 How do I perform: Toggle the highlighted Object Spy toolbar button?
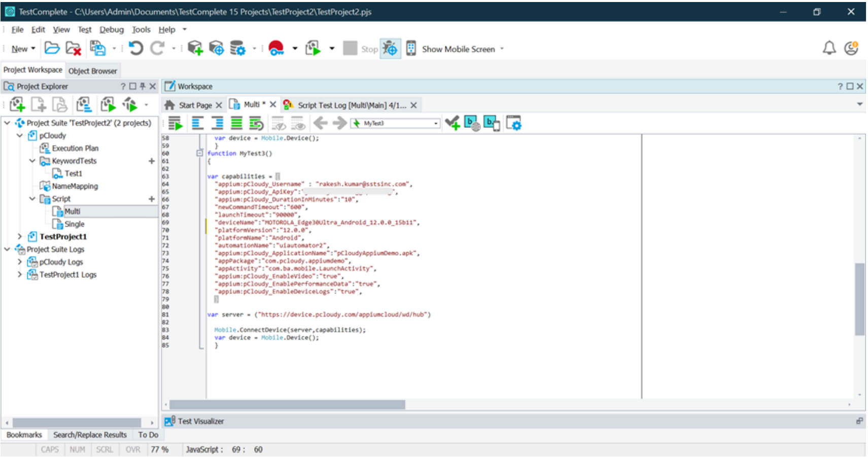390,49
